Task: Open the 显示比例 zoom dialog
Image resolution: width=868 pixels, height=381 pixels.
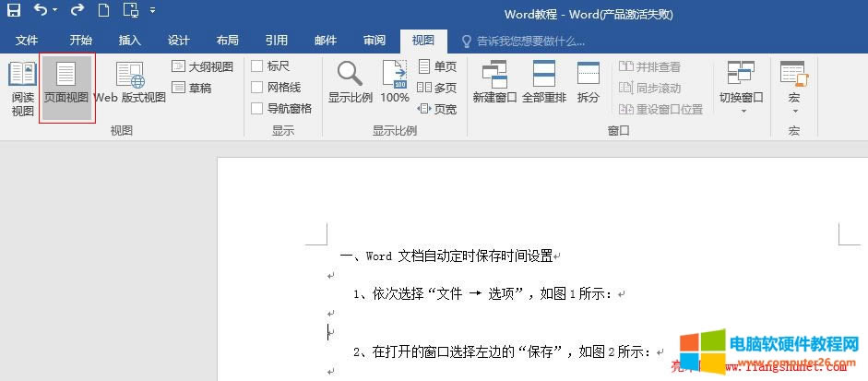Action: [351, 83]
